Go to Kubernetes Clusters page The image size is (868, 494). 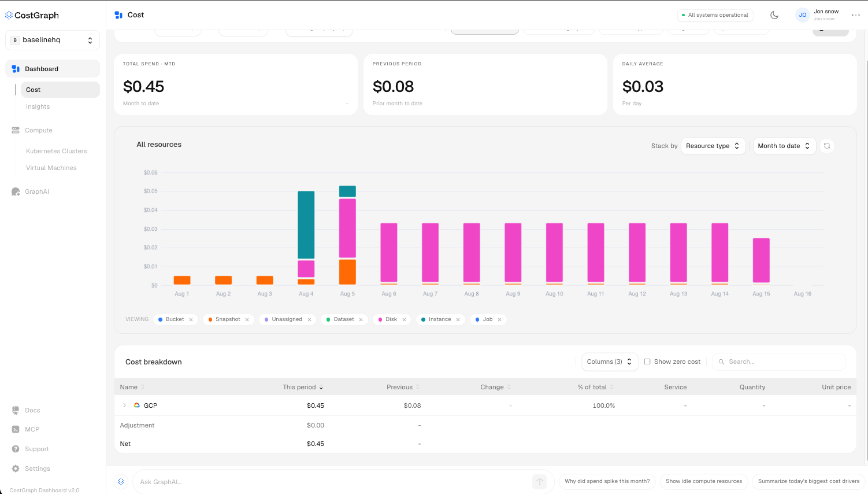coord(57,151)
